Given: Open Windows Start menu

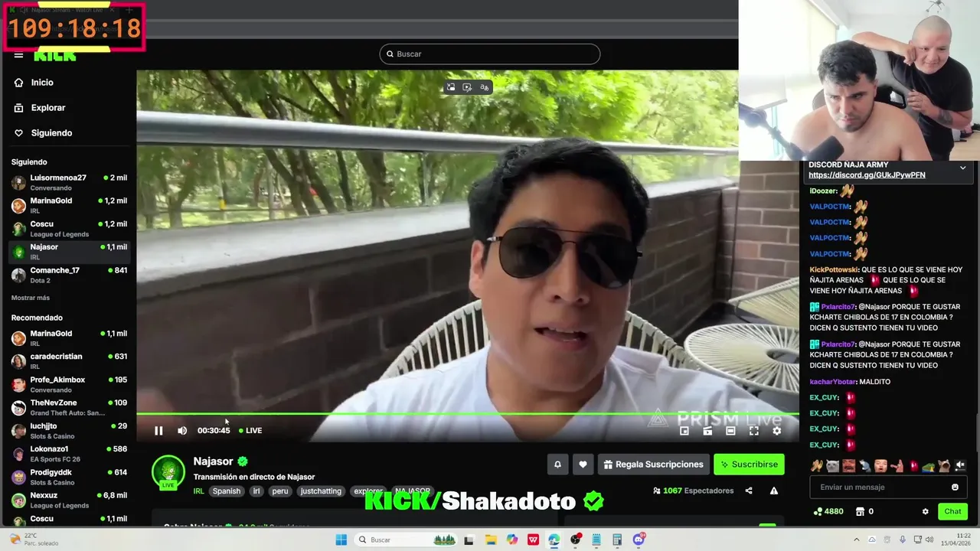Looking at the screenshot, I should [341, 540].
